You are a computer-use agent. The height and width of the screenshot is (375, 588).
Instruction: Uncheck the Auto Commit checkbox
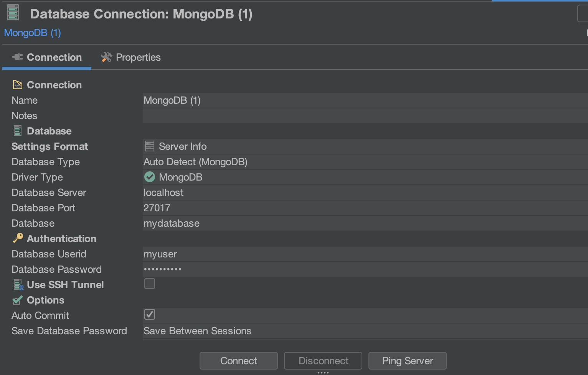(x=150, y=315)
